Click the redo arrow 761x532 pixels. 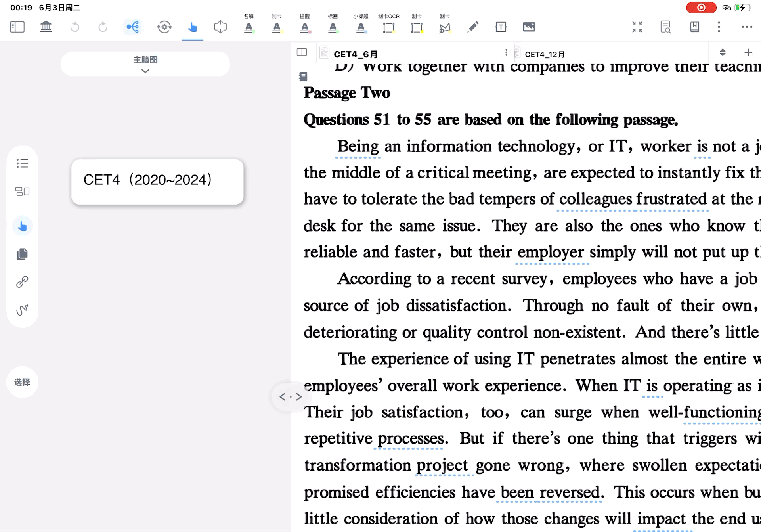pyautogui.click(x=103, y=27)
